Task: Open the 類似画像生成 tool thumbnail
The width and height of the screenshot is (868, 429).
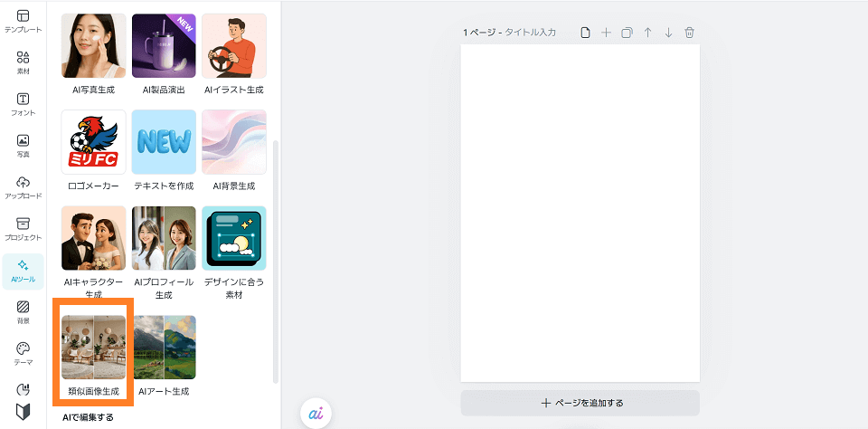Action: 93,348
